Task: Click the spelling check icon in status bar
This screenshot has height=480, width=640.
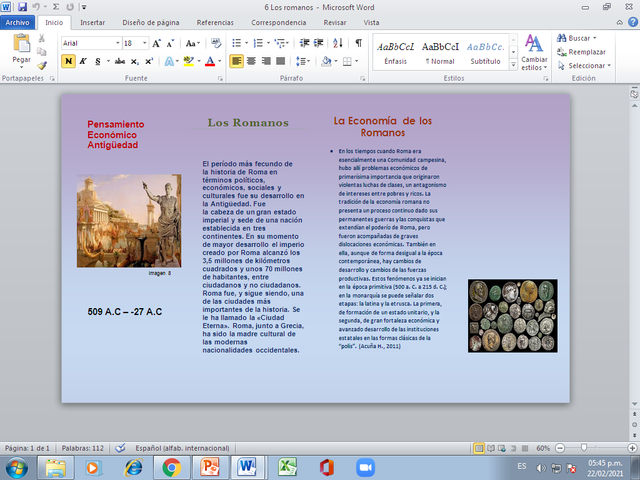Action: tap(120, 448)
